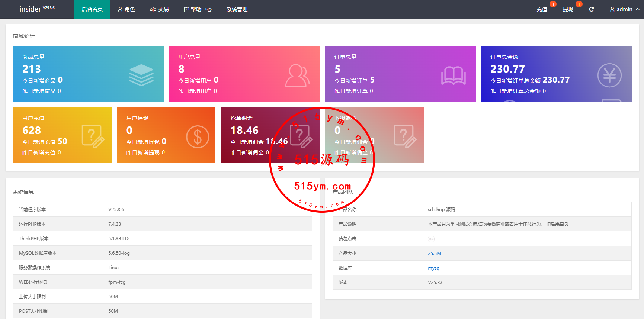644x319 pixels.
Task: Open the 帮助中心 menu
Action: coord(198,9)
